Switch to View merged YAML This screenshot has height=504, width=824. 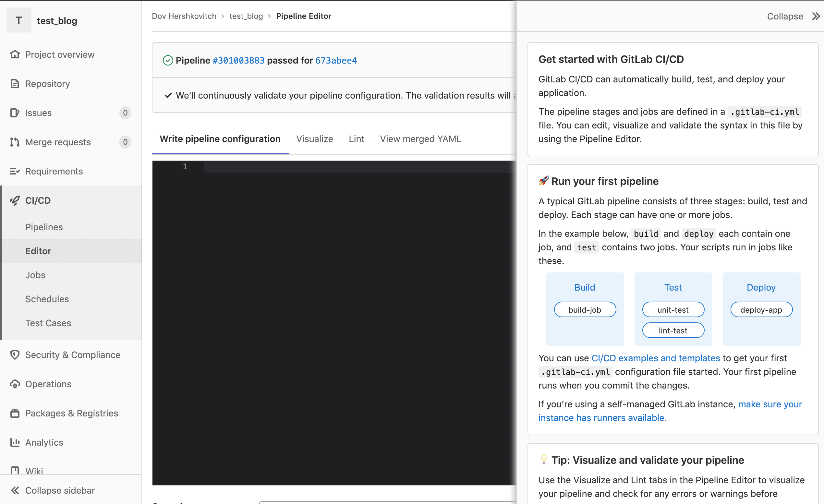click(420, 139)
